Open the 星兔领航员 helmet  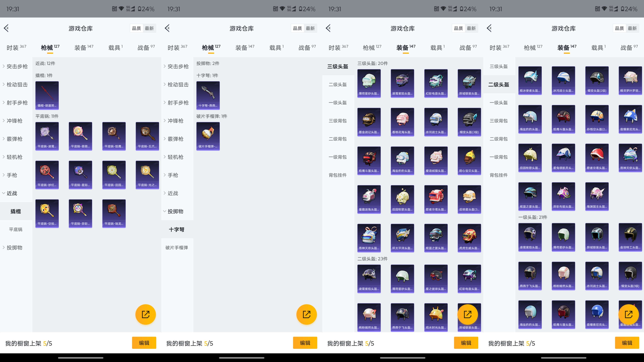pos(563,158)
